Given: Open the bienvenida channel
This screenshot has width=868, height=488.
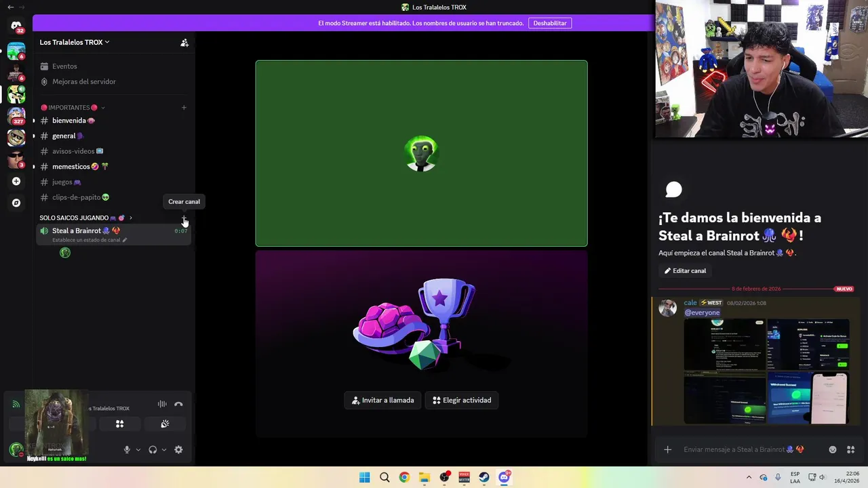Looking at the screenshot, I should tap(114, 121).
